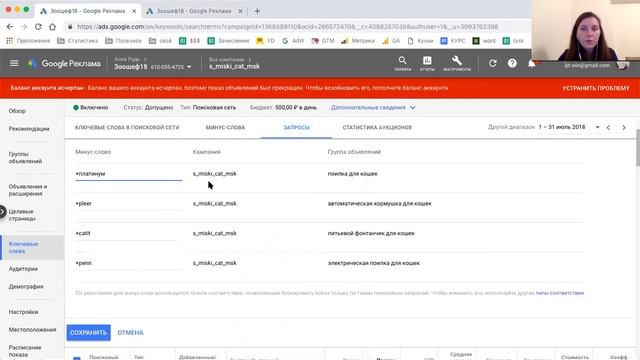Open the Полезное bookmark folder
Image resolution: width=640 pixels, height=360 pixels.
coord(124,41)
